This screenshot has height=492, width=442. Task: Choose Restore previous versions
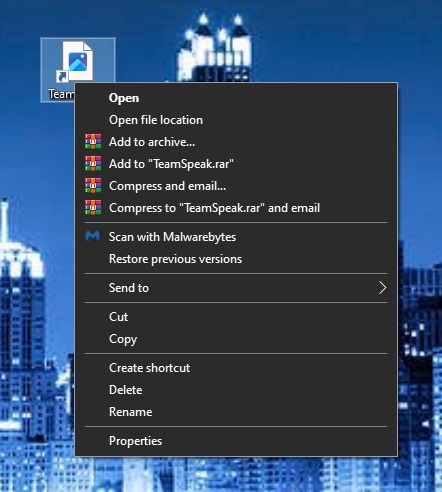click(236, 259)
